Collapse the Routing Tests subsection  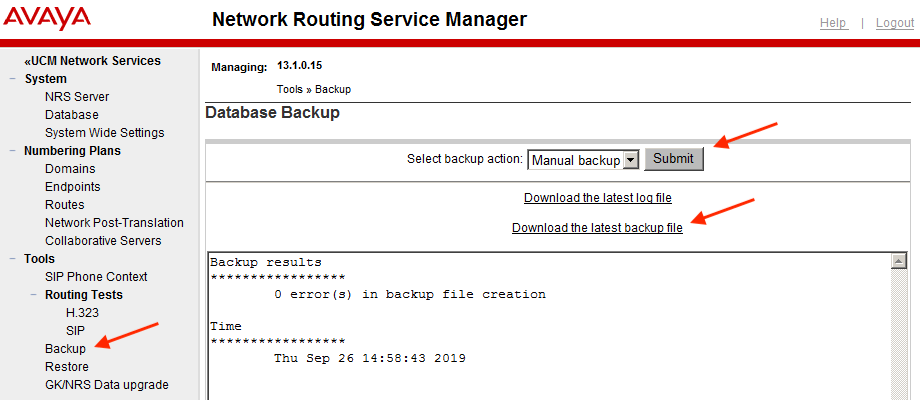[33, 294]
